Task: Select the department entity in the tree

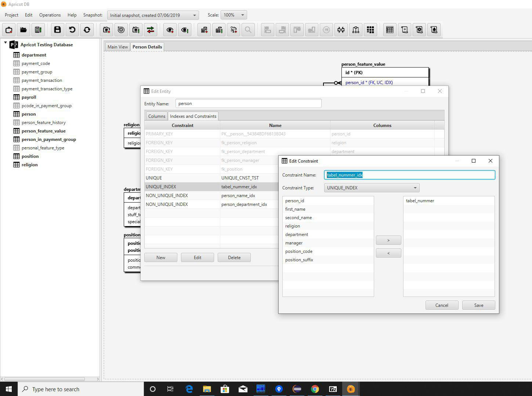Action: (34, 55)
